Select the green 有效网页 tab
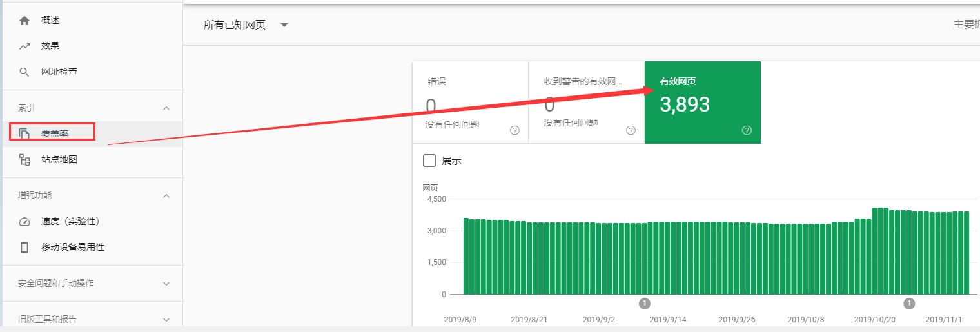This screenshot has width=980, height=332. coord(702,102)
